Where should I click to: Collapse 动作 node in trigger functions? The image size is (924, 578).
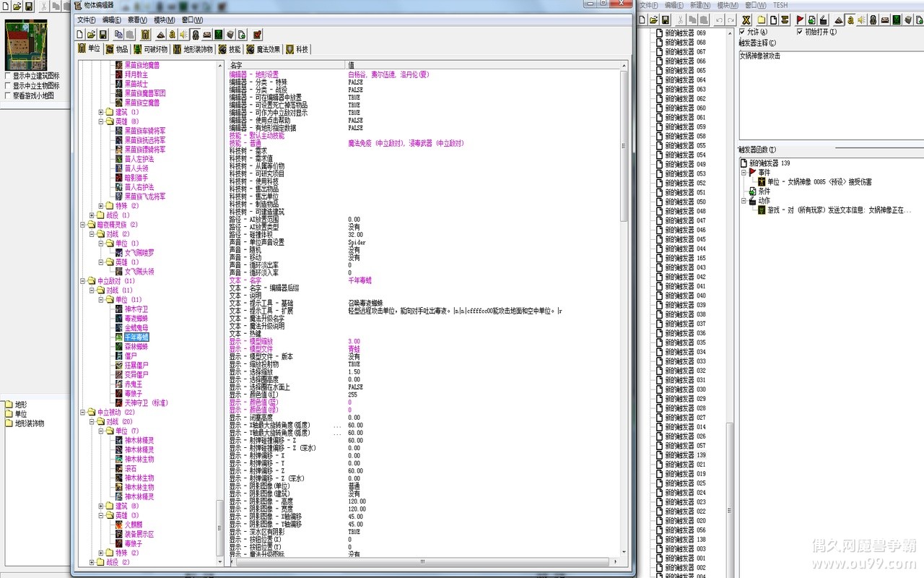743,201
